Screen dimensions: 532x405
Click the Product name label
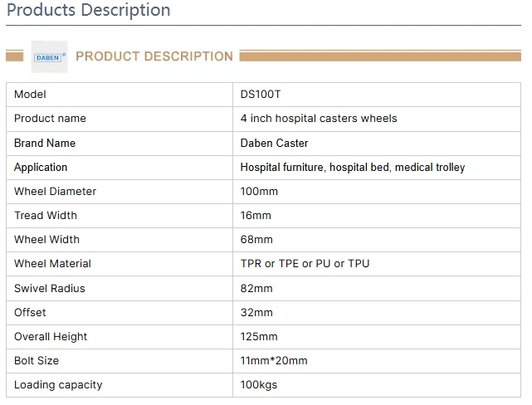(50, 119)
